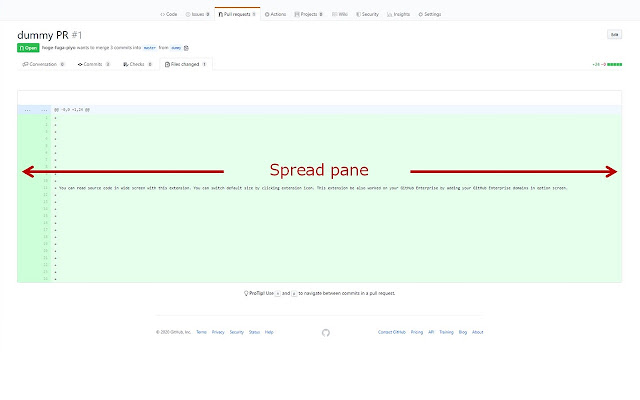Expand hidden lines via right ellipsis in hunk header
The height and width of the screenshot is (400, 640).
[x=44, y=110]
